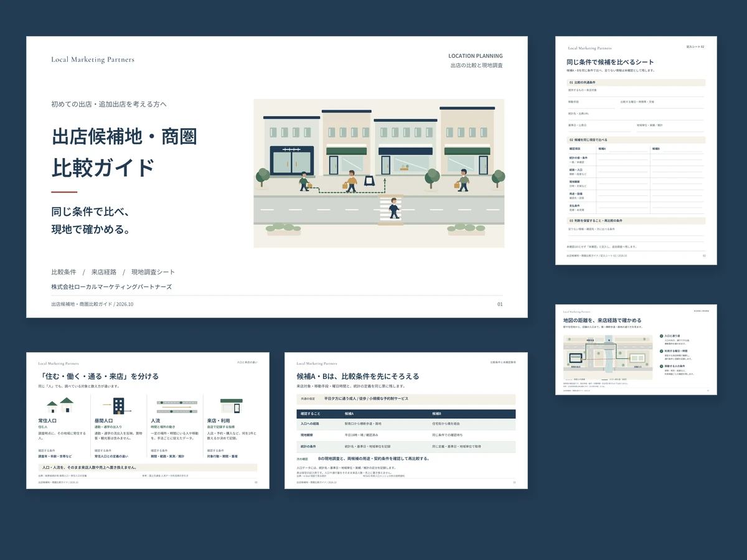Click the 統計の条件 row label in comparison table
Screen dimensions: 747x560
point(310,447)
